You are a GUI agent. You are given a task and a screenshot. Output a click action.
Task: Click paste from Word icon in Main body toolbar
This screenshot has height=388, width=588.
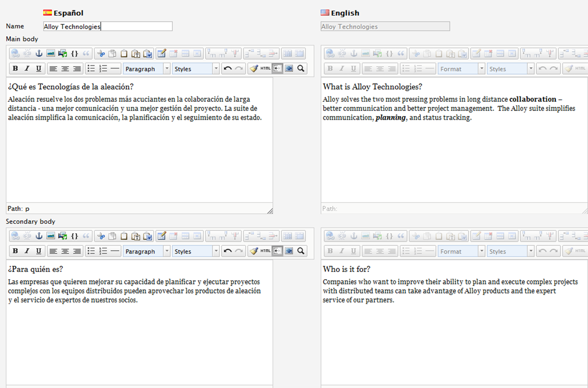point(148,53)
